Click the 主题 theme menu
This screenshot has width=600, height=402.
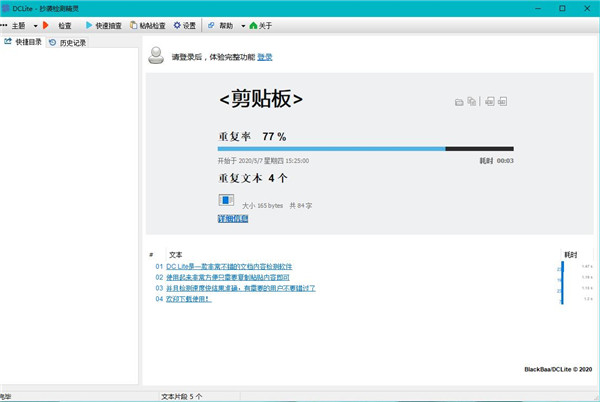(15, 25)
